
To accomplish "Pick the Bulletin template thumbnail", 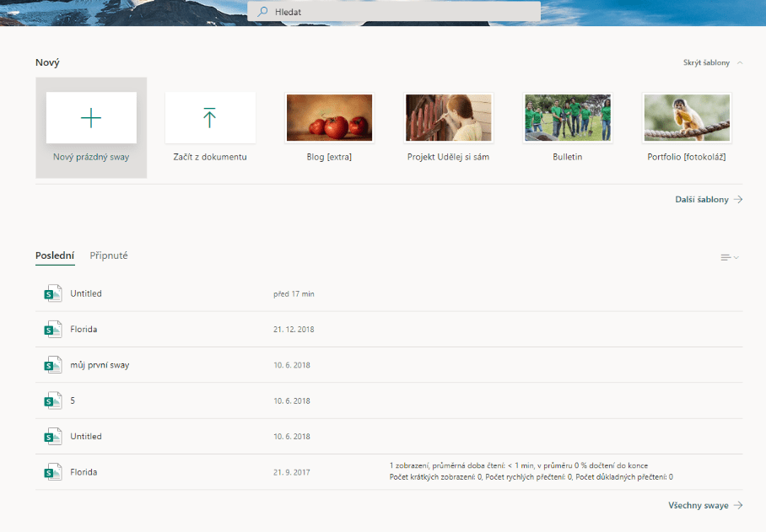I will 567,118.
